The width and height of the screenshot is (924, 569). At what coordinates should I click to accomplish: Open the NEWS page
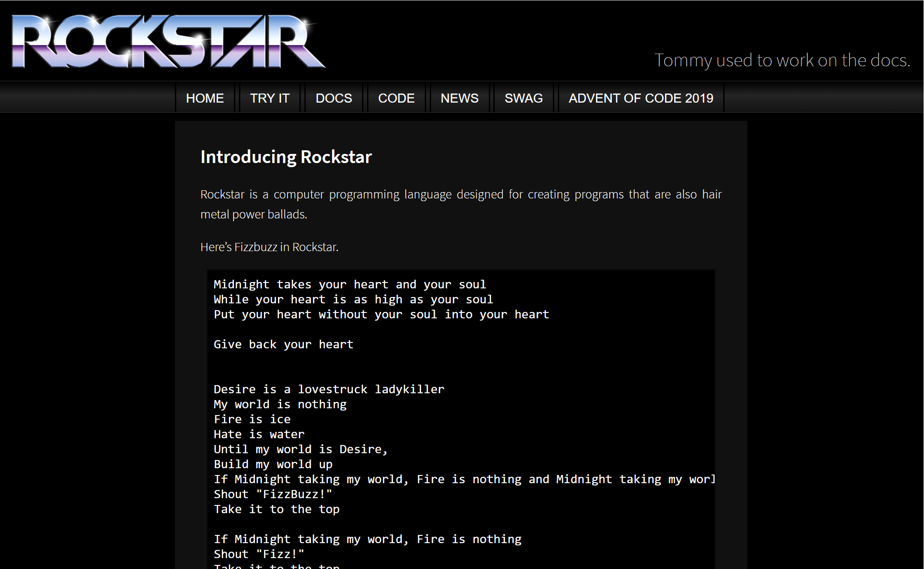point(459,98)
